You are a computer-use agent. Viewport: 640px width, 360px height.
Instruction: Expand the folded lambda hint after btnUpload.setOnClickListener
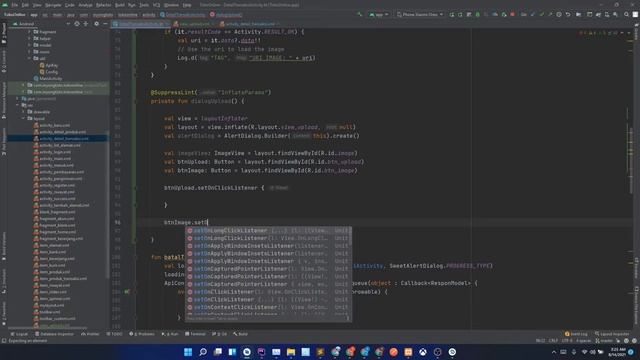[x=279, y=188]
